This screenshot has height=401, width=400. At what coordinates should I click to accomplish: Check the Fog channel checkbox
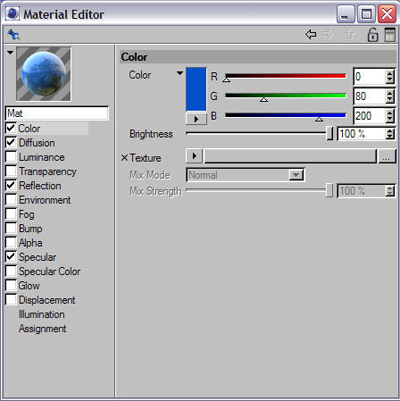tap(11, 214)
